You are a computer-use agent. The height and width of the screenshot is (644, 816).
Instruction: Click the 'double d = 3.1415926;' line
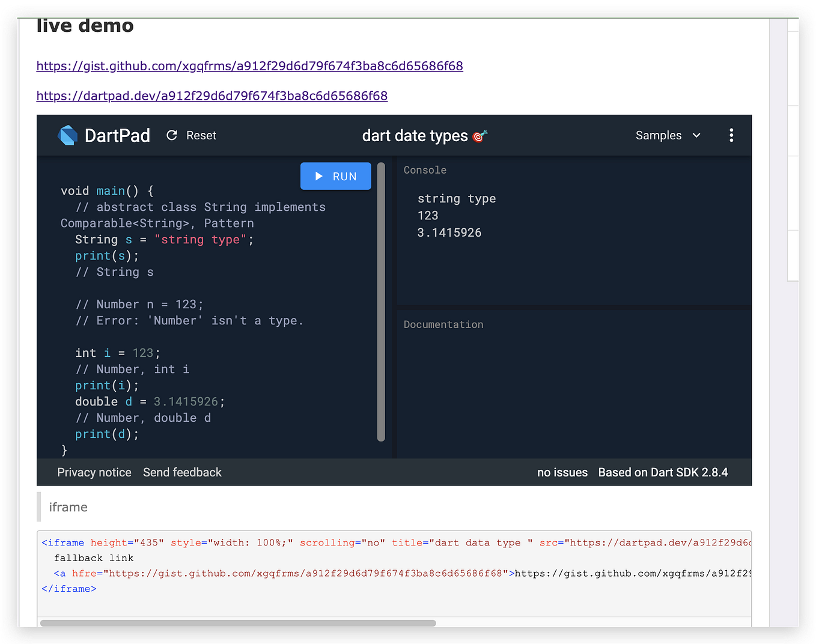(x=150, y=402)
